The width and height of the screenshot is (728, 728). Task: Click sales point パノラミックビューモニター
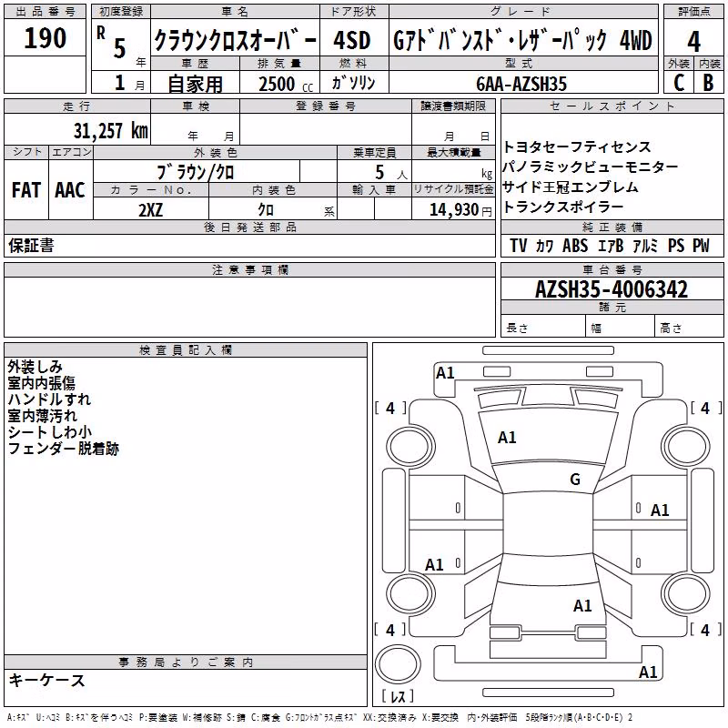point(590,167)
